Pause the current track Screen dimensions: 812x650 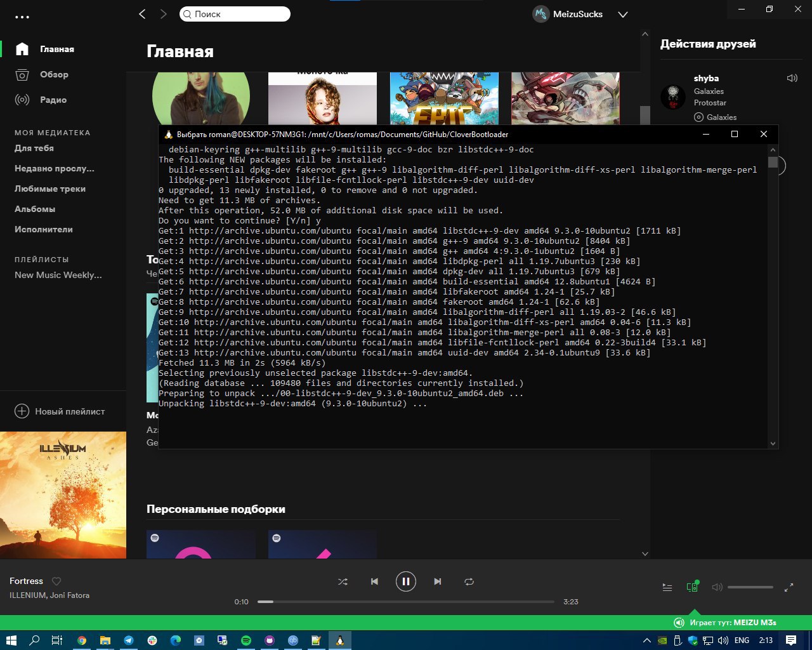point(406,581)
